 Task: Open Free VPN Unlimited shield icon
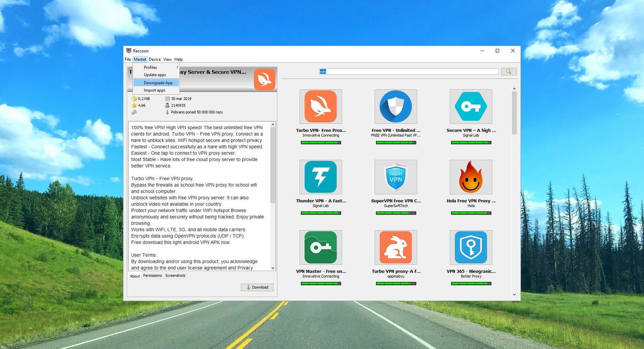tap(396, 106)
